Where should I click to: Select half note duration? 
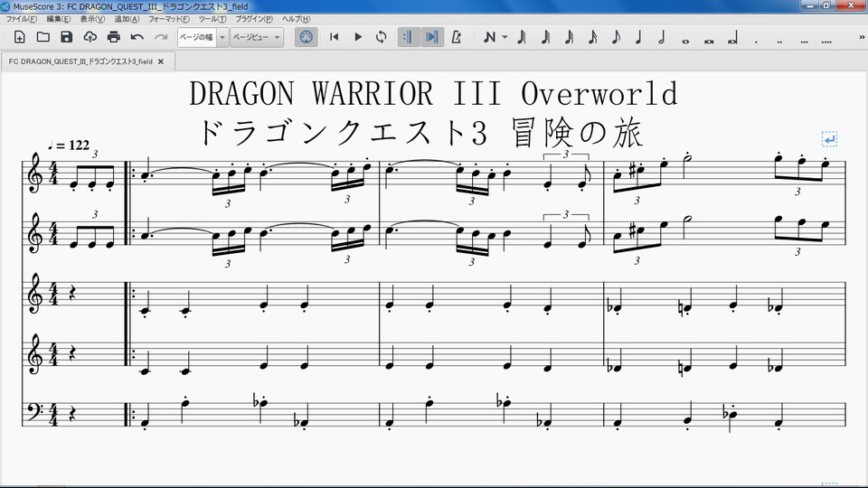point(662,37)
